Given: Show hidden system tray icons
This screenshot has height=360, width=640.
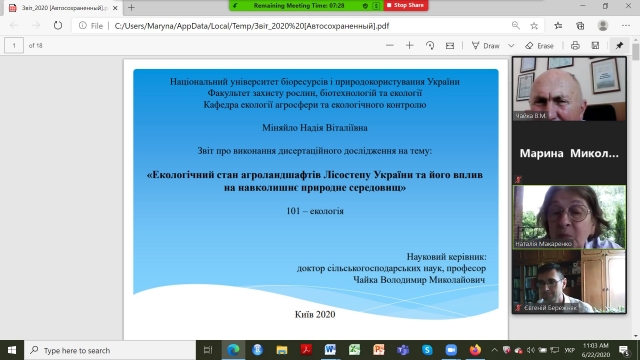Looking at the screenshot, I should [494, 350].
